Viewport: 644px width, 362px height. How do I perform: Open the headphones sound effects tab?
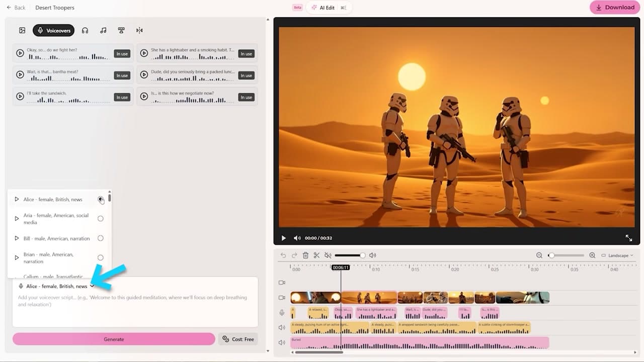point(85,31)
